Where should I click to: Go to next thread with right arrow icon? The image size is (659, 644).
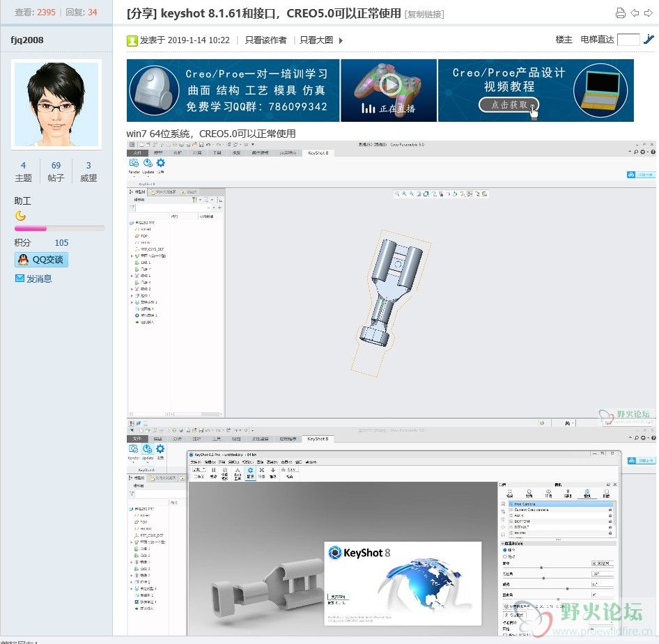click(x=649, y=13)
